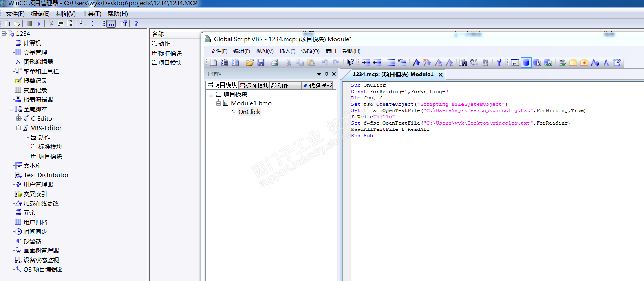The width and height of the screenshot is (644, 281).
Task: Click the 名称 column header
Action: coord(175,34)
